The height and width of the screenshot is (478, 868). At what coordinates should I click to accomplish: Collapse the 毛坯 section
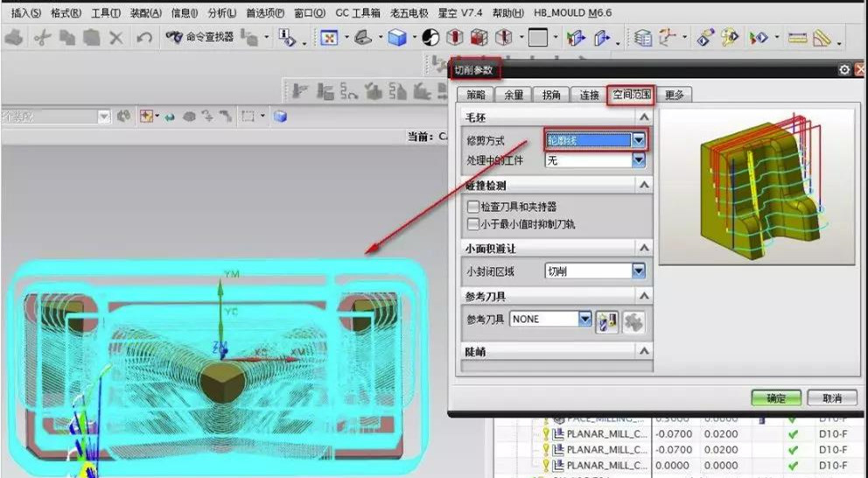(x=644, y=117)
